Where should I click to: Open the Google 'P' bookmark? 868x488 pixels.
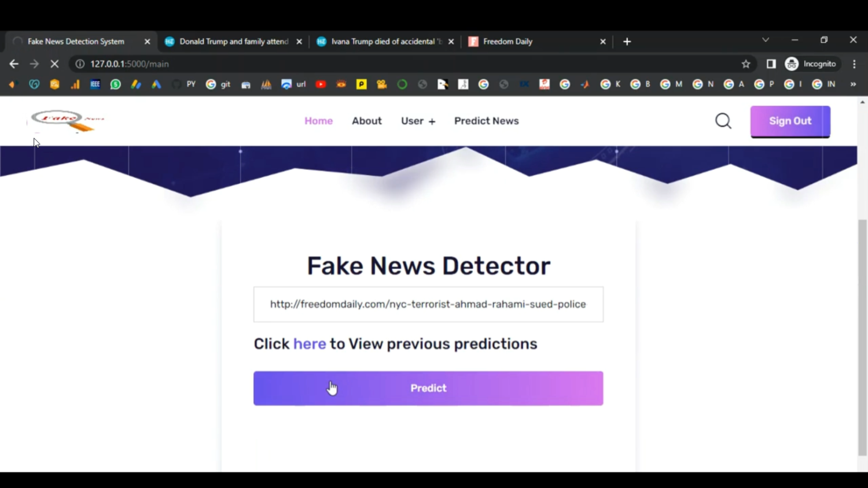(x=764, y=84)
